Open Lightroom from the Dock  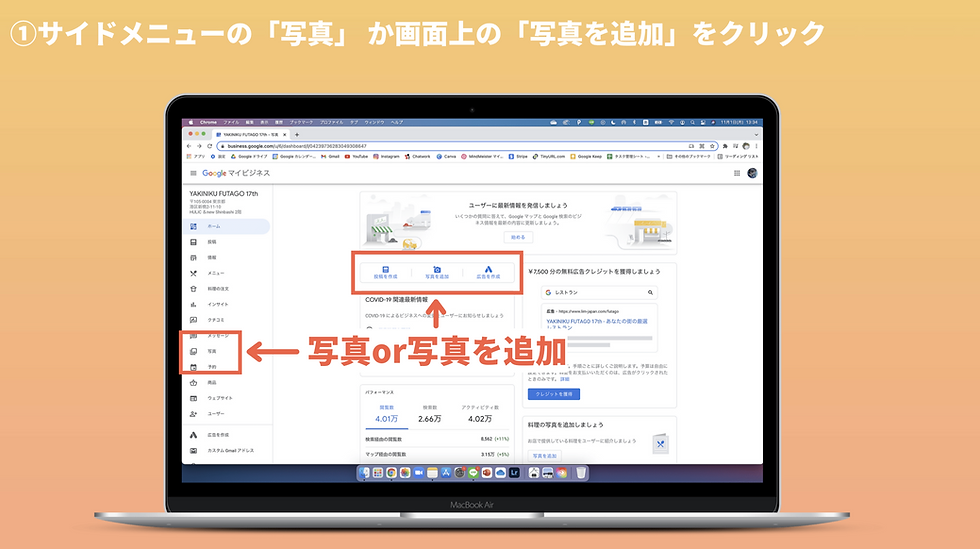coord(514,473)
